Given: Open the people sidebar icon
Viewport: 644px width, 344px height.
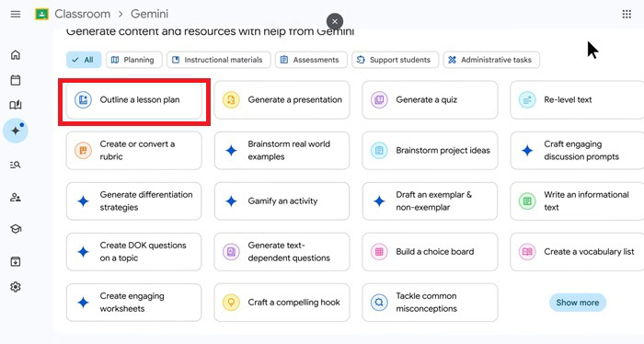Looking at the screenshot, I should pos(16,198).
